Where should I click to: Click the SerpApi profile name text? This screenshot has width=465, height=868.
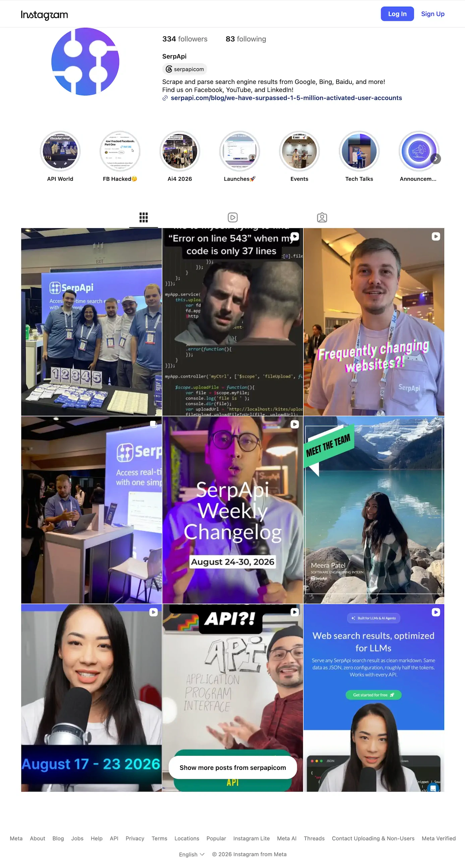click(174, 56)
